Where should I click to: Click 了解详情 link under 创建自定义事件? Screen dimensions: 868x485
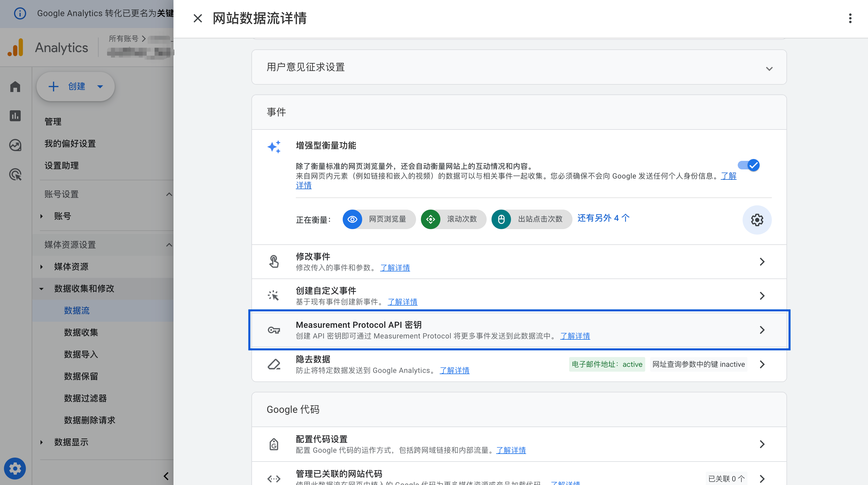(402, 302)
